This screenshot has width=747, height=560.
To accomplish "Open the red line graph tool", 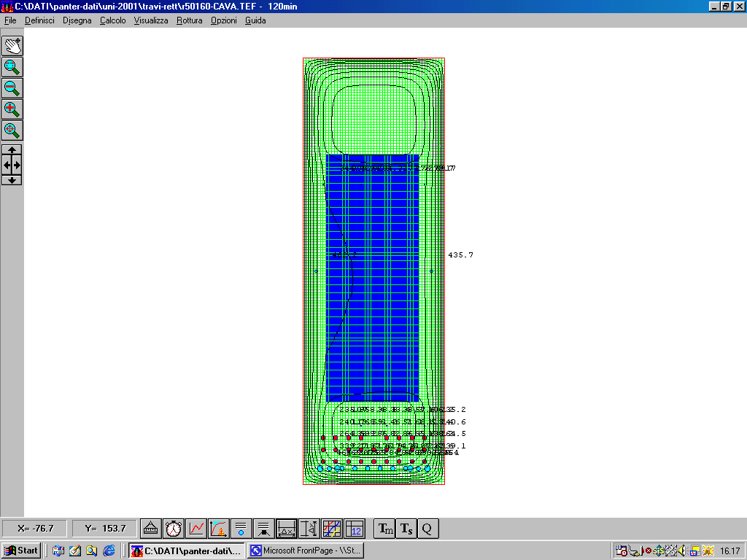I will [x=196, y=529].
